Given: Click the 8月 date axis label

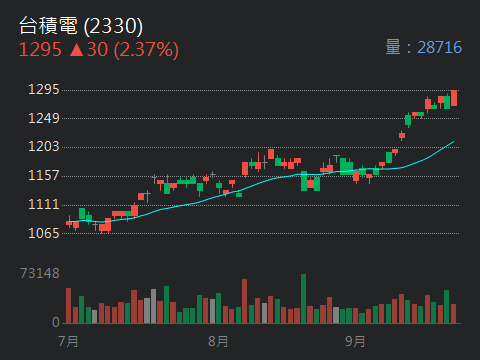Looking at the screenshot, I should point(218,341).
